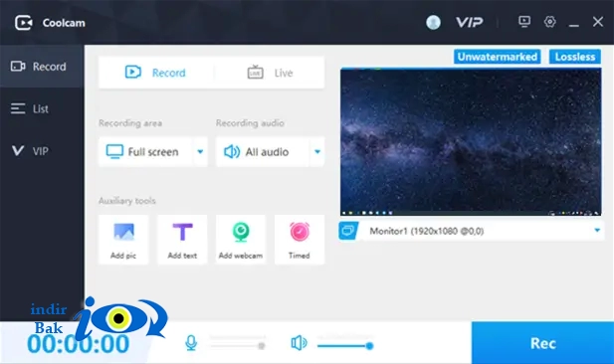The image size is (614, 364).
Task: Toggle the speaker mute icon
Action: click(299, 343)
